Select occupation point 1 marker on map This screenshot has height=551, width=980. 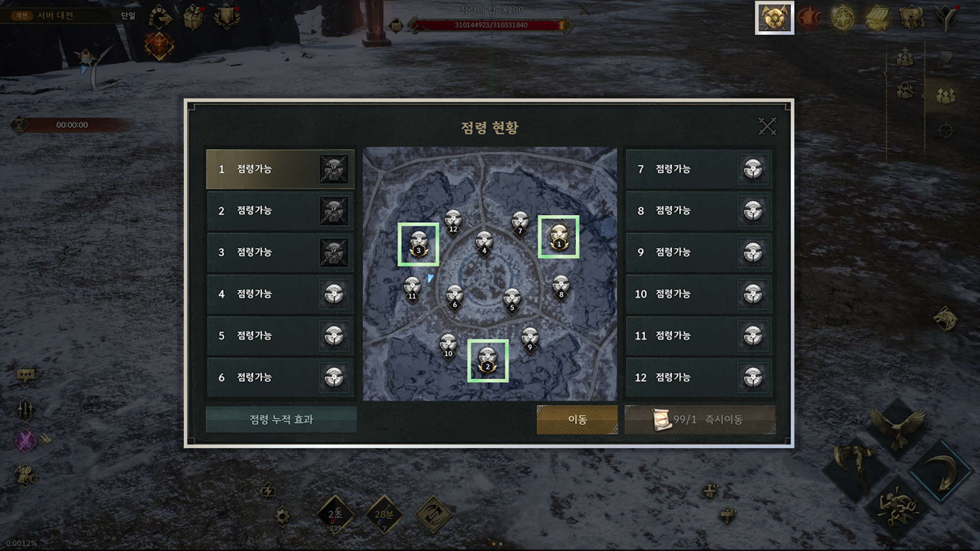pyautogui.click(x=559, y=237)
